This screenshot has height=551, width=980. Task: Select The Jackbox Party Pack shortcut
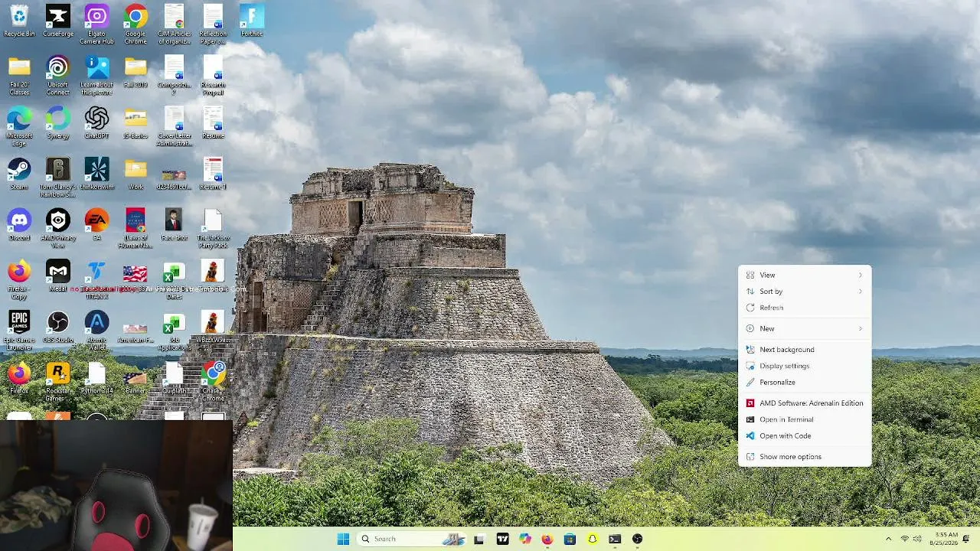(214, 228)
